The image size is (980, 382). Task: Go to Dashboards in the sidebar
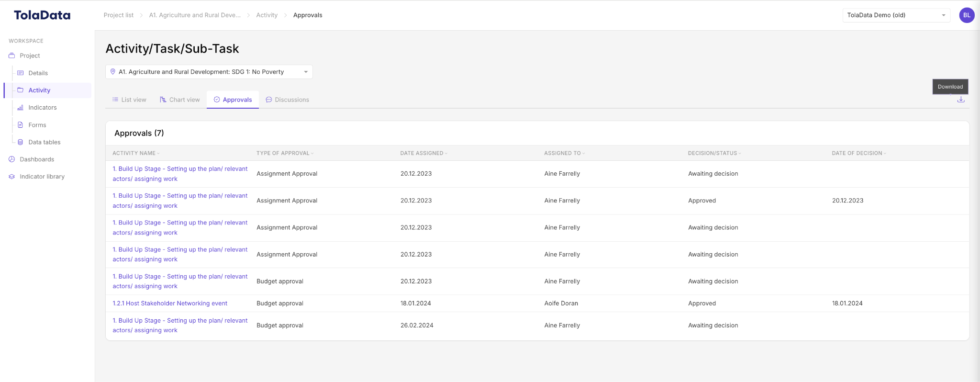[x=37, y=159]
